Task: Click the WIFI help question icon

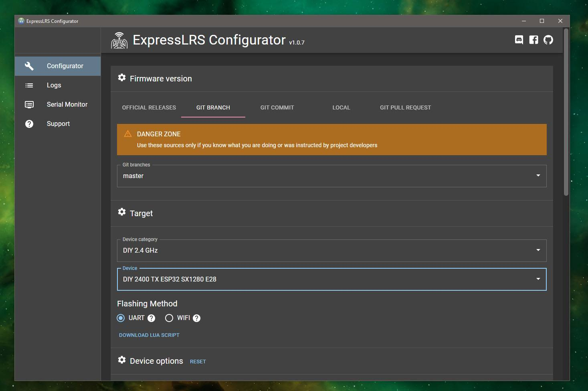Action: point(196,318)
